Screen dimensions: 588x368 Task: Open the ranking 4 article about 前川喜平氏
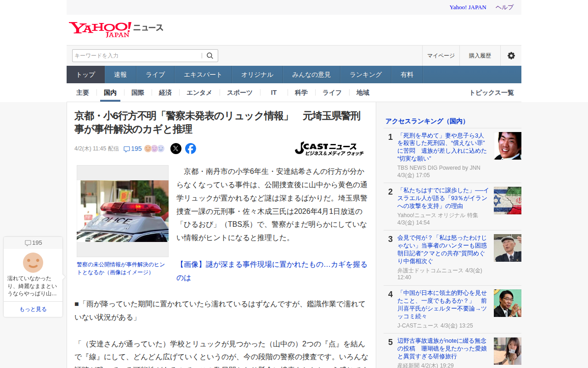442,305
